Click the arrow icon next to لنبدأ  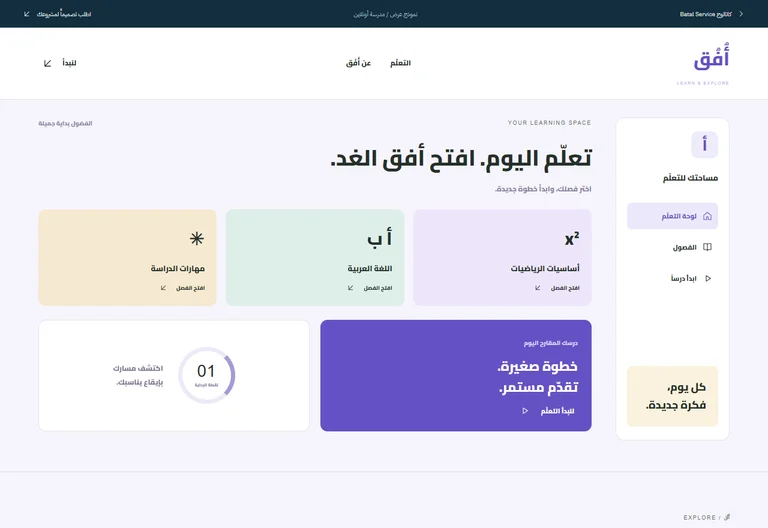48,63
